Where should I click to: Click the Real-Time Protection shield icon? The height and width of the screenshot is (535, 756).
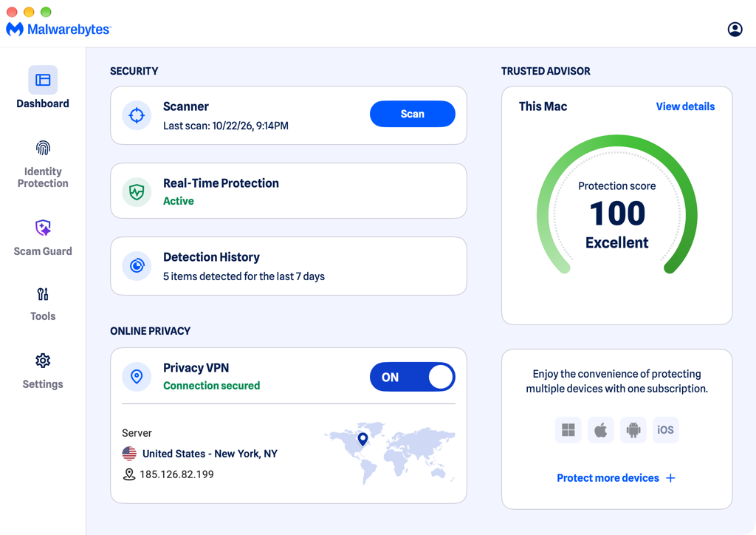137,192
